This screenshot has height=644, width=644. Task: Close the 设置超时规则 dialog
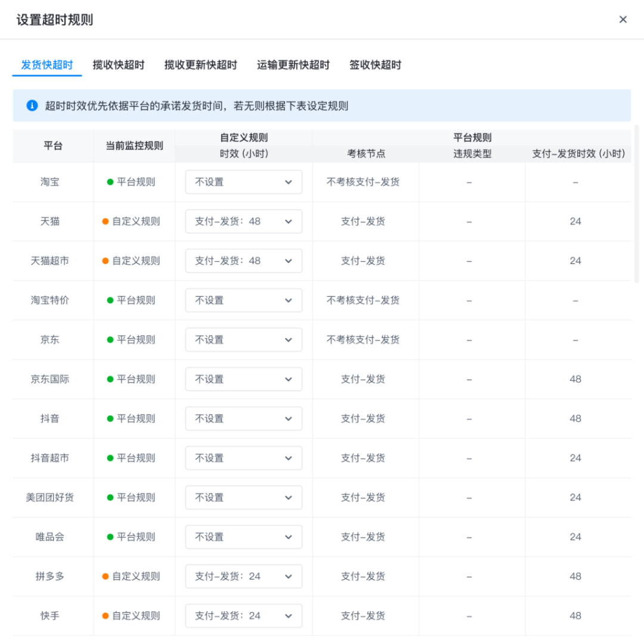623,19
